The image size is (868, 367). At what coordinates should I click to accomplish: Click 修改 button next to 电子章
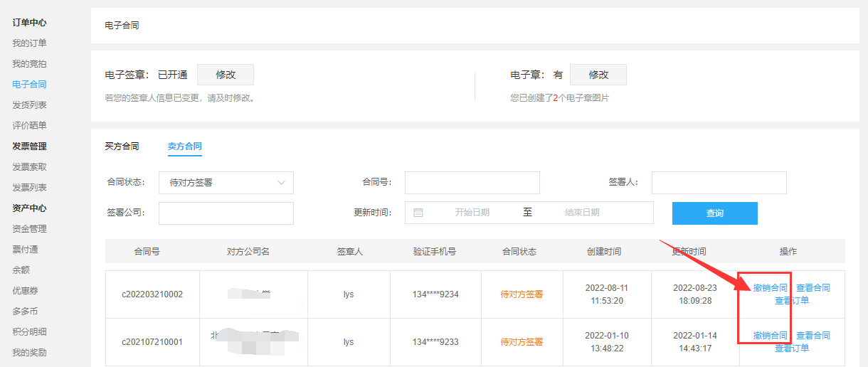[x=598, y=75]
